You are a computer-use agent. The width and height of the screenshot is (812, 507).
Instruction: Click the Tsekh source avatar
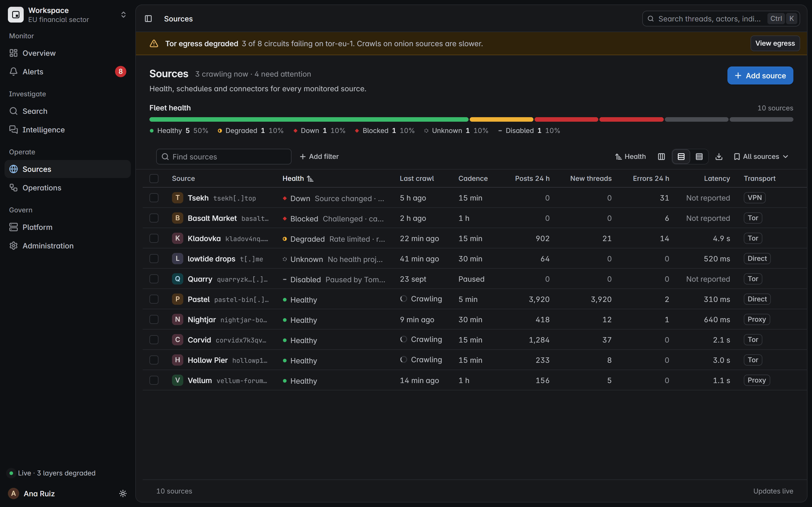pos(178,198)
